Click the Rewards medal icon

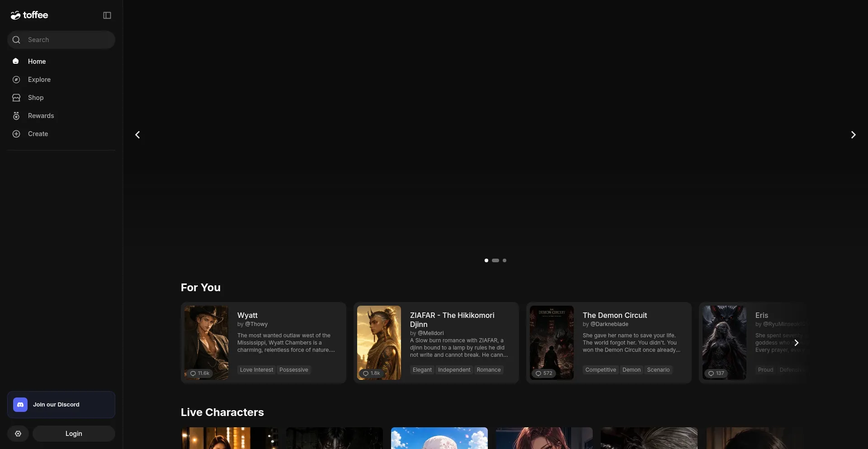point(16,116)
